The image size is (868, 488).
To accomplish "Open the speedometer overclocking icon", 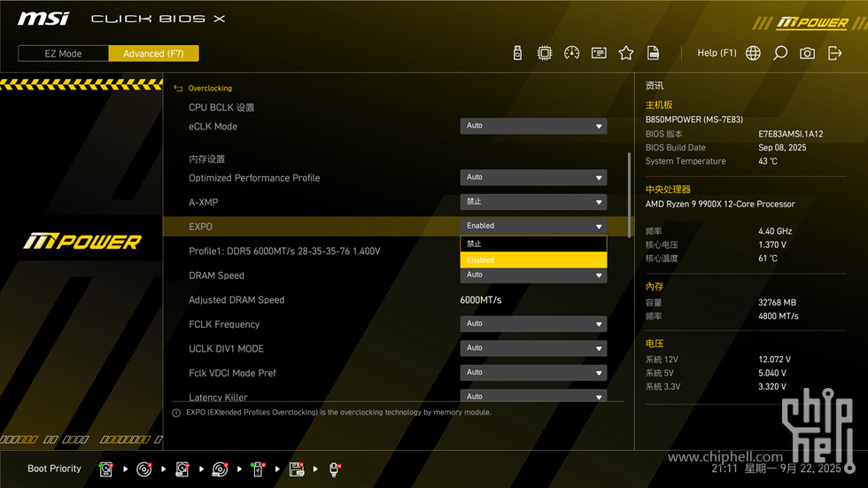I will point(572,53).
